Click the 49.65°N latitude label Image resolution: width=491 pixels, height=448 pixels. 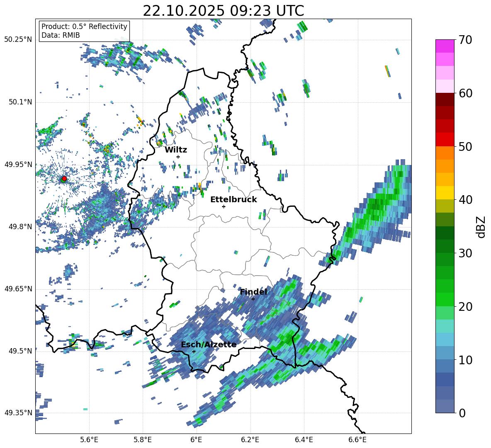tap(18, 288)
